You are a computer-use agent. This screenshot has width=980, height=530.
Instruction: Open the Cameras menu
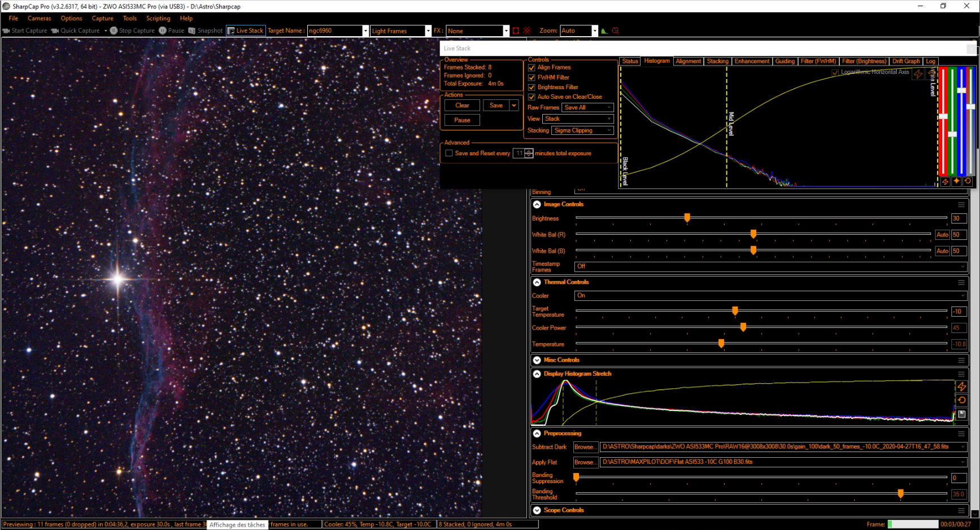[40, 18]
